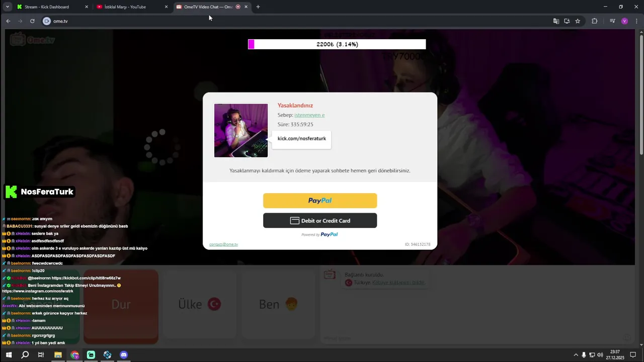Open Discord from the taskbar

[124, 355]
